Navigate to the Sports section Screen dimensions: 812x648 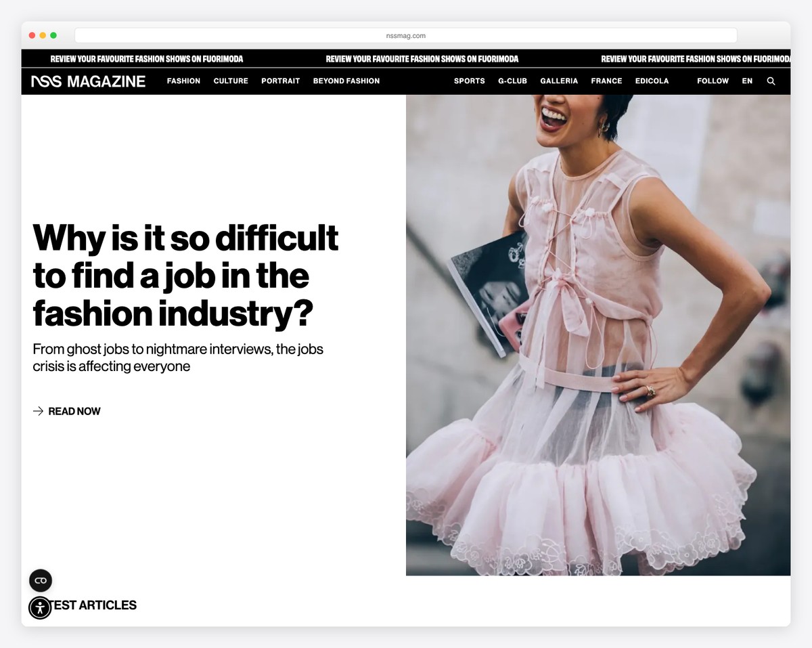click(x=469, y=81)
